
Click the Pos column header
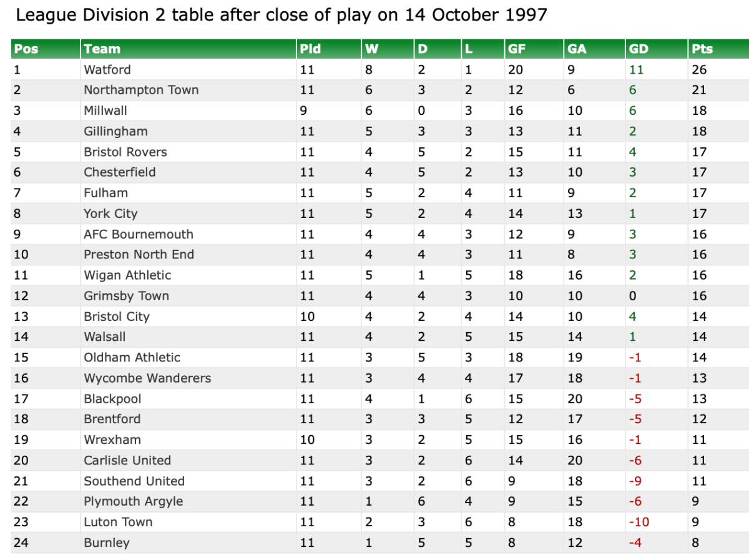[x=26, y=49]
